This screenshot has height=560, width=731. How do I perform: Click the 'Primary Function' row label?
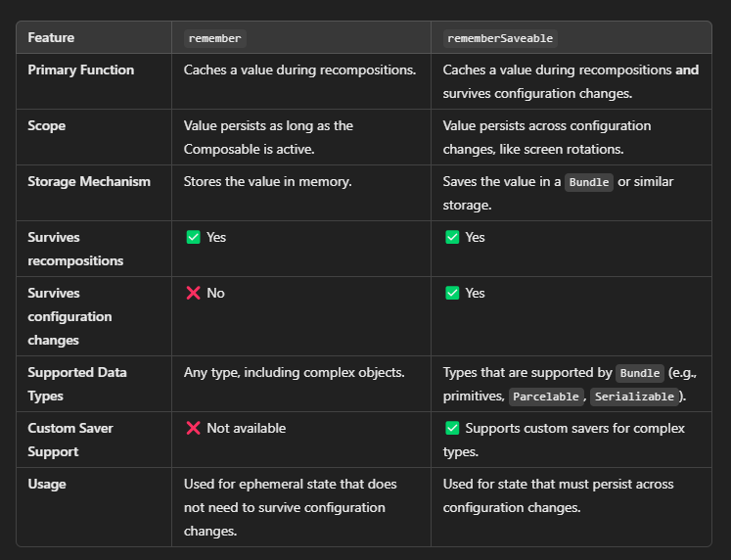80,70
